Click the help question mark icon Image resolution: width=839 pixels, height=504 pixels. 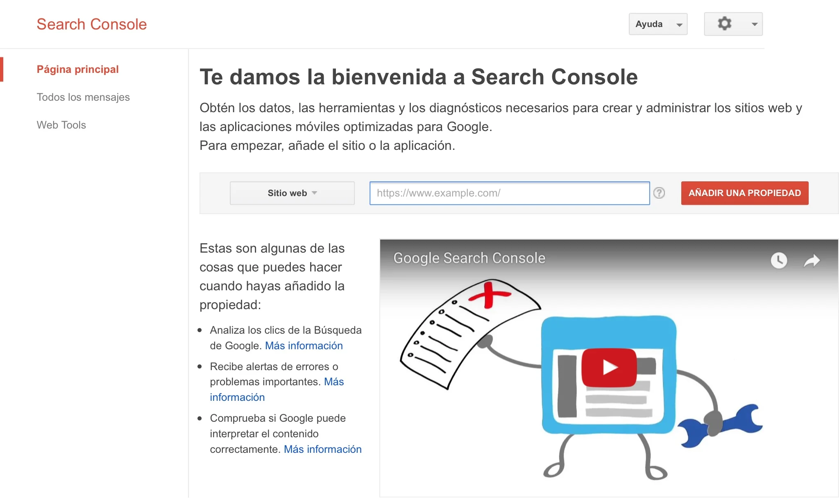click(x=659, y=193)
